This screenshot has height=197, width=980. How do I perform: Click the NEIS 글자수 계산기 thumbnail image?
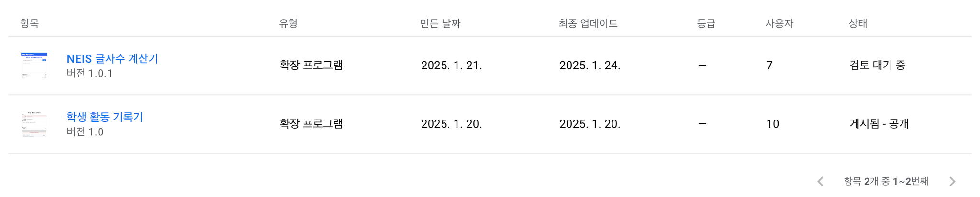pos(34,65)
